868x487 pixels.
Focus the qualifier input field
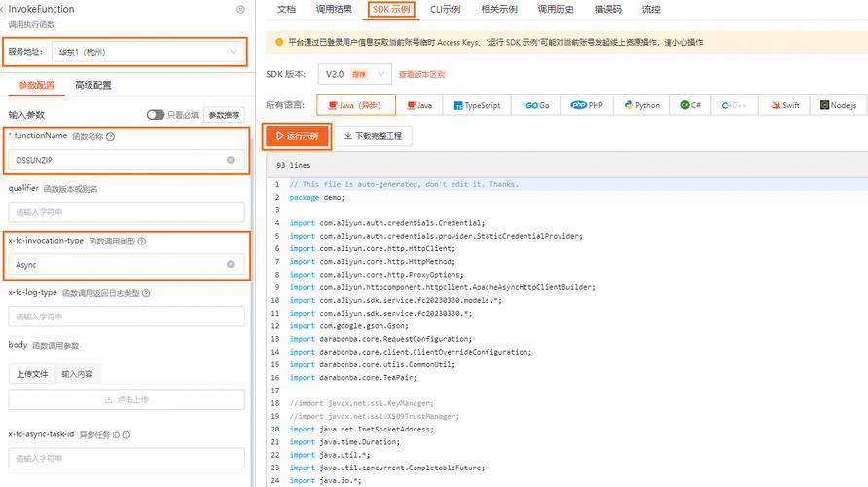(127, 212)
